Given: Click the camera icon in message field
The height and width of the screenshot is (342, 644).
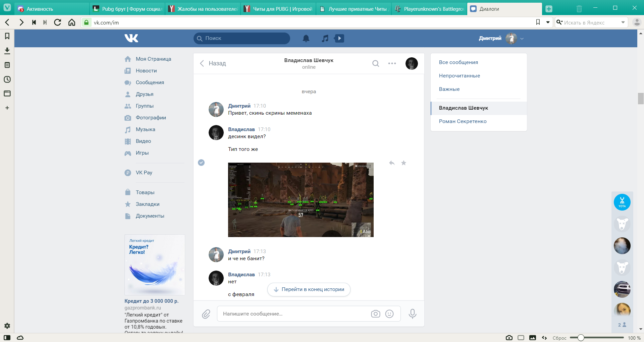Looking at the screenshot, I should pos(375,314).
